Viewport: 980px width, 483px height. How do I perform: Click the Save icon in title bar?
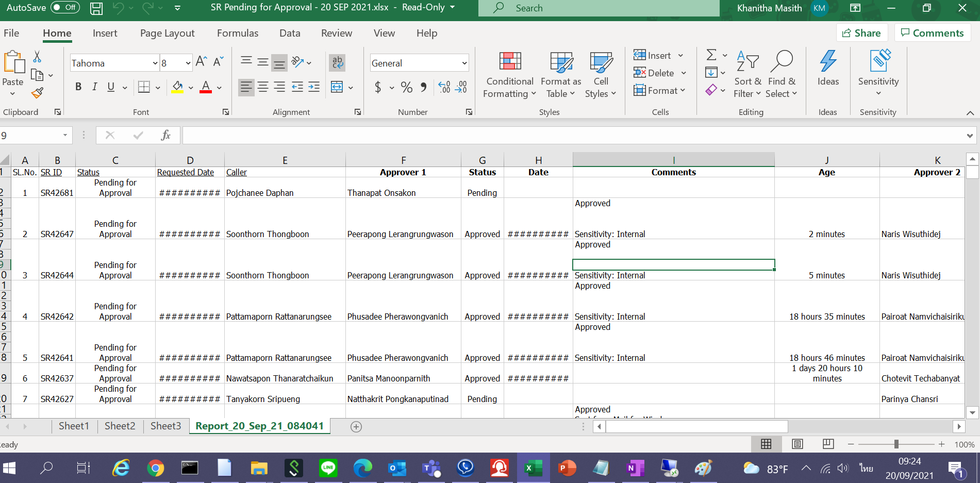pos(96,8)
